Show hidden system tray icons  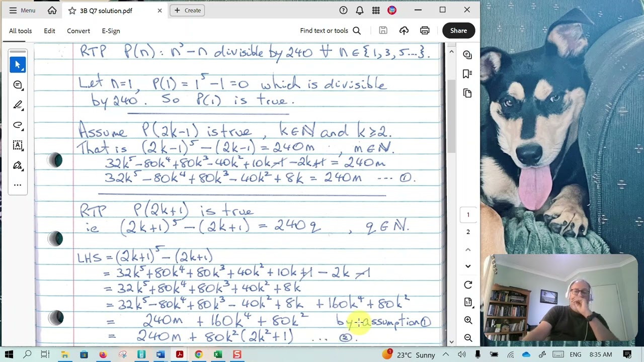tap(446, 354)
